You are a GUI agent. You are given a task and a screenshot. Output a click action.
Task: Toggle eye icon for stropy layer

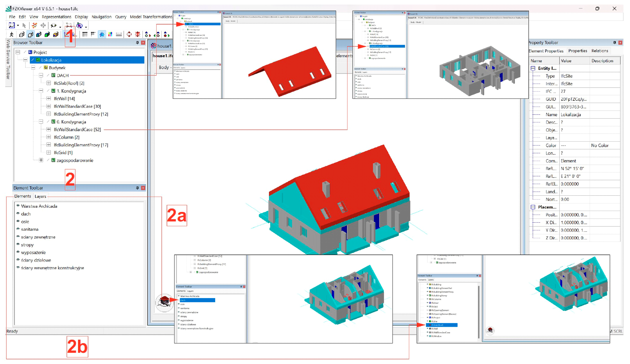point(18,244)
